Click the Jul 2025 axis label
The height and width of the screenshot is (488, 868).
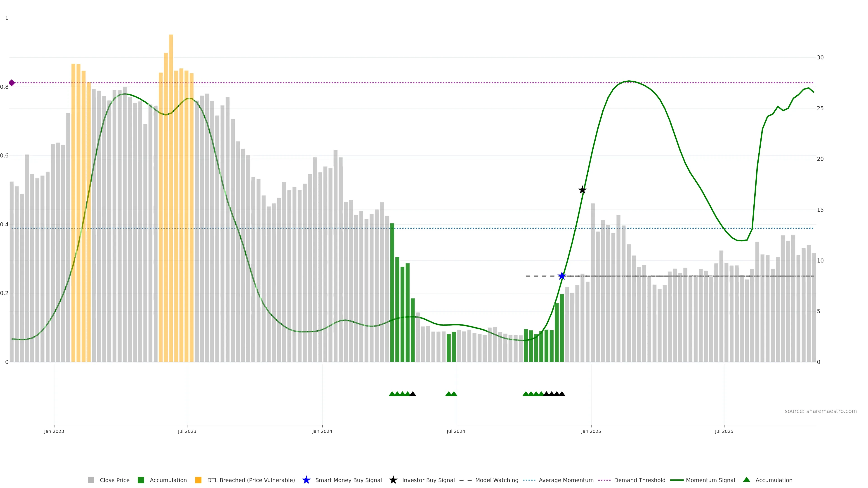point(724,432)
